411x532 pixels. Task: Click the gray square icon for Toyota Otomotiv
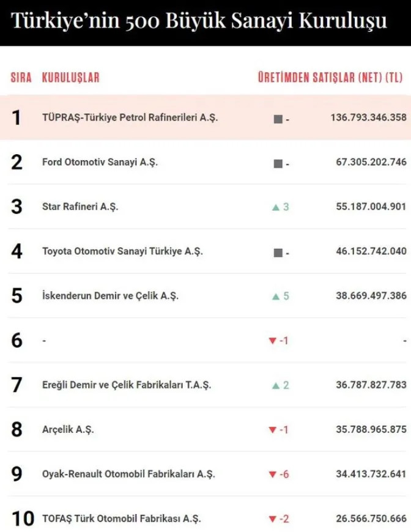tap(278, 252)
